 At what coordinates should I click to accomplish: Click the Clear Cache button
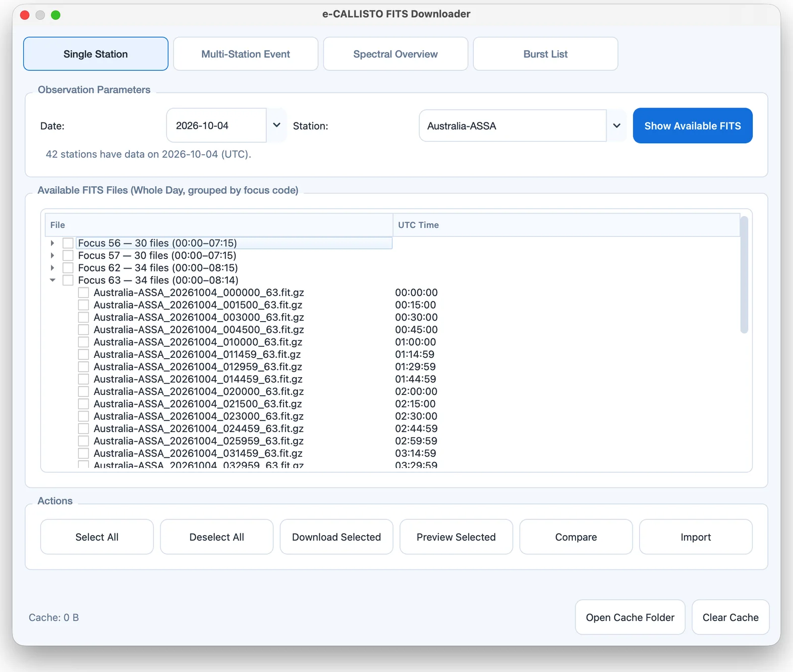(731, 617)
